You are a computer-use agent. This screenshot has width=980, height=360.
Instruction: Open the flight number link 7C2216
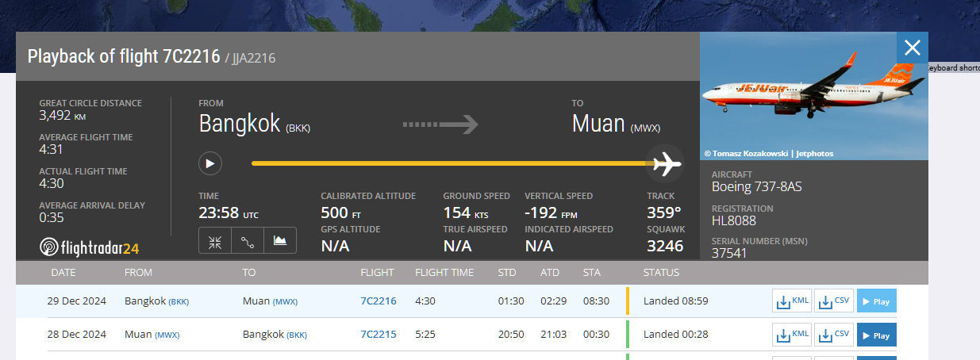pos(379,301)
